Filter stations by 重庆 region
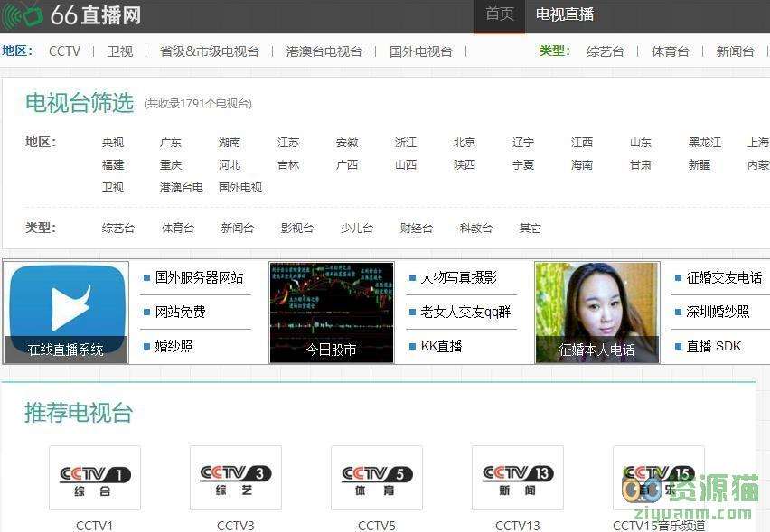Screen dimensions: 770x532 [171, 165]
